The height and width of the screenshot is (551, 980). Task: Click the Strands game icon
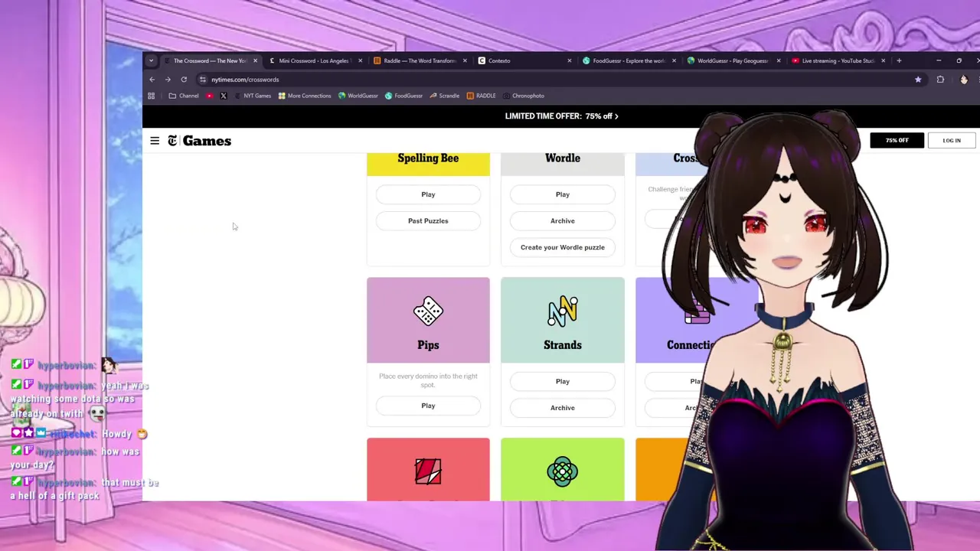[x=563, y=311]
